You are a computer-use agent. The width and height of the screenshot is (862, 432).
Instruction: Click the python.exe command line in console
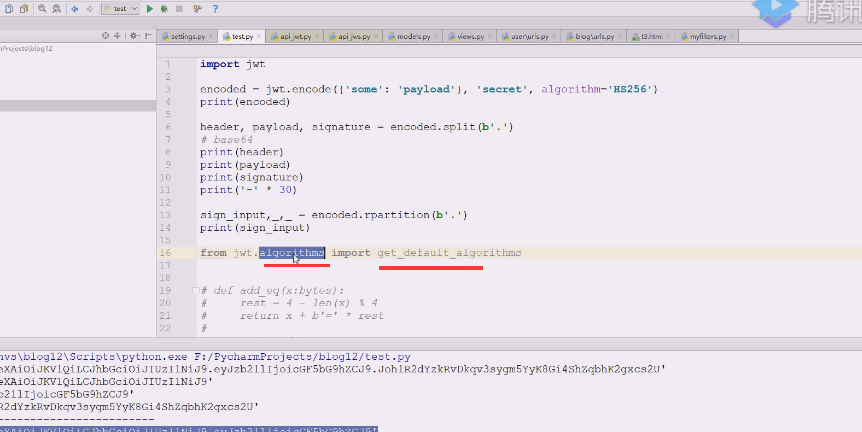205,357
